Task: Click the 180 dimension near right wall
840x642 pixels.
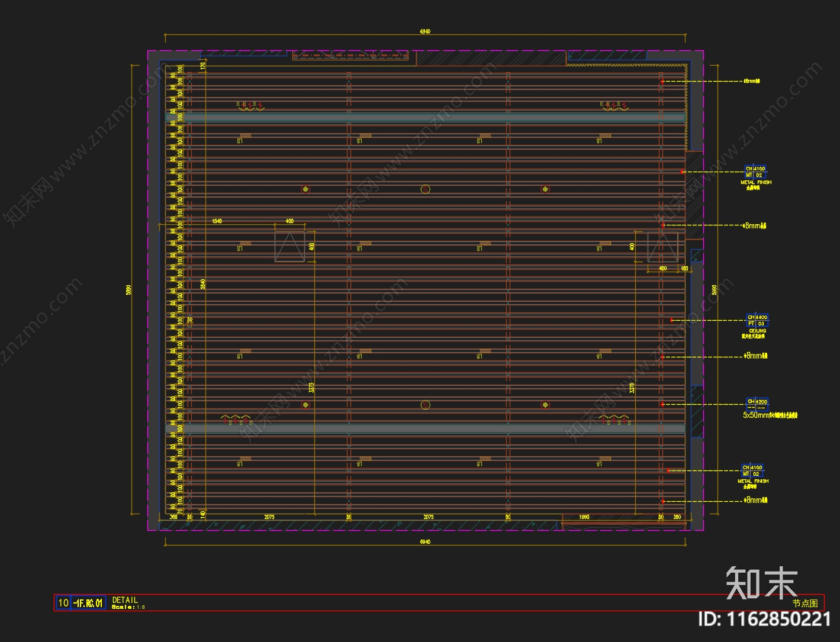Action: tap(685, 269)
